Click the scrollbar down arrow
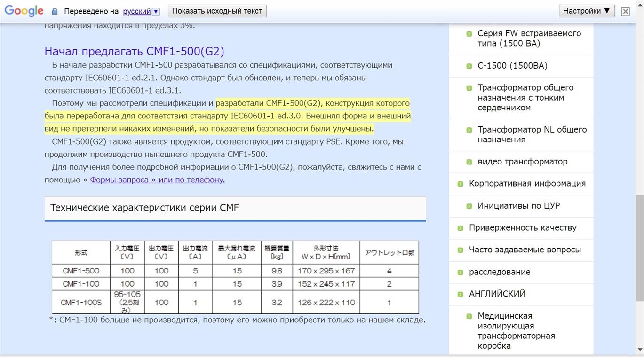 coord(640,350)
